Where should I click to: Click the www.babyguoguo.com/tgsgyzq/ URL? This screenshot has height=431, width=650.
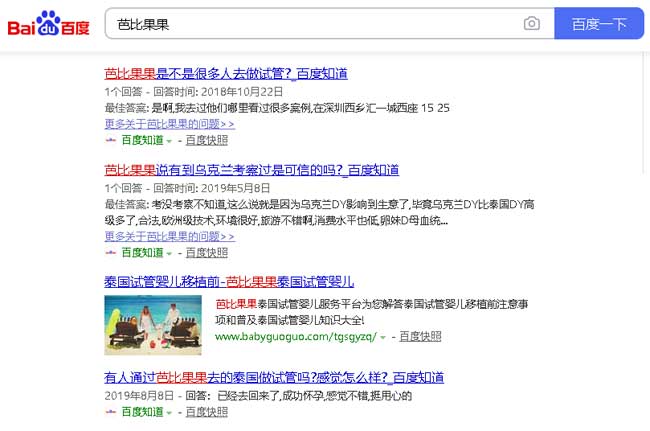(x=296, y=337)
